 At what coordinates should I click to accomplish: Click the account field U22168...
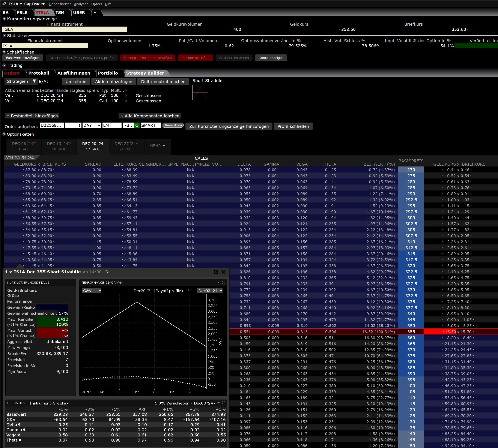pos(52,125)
